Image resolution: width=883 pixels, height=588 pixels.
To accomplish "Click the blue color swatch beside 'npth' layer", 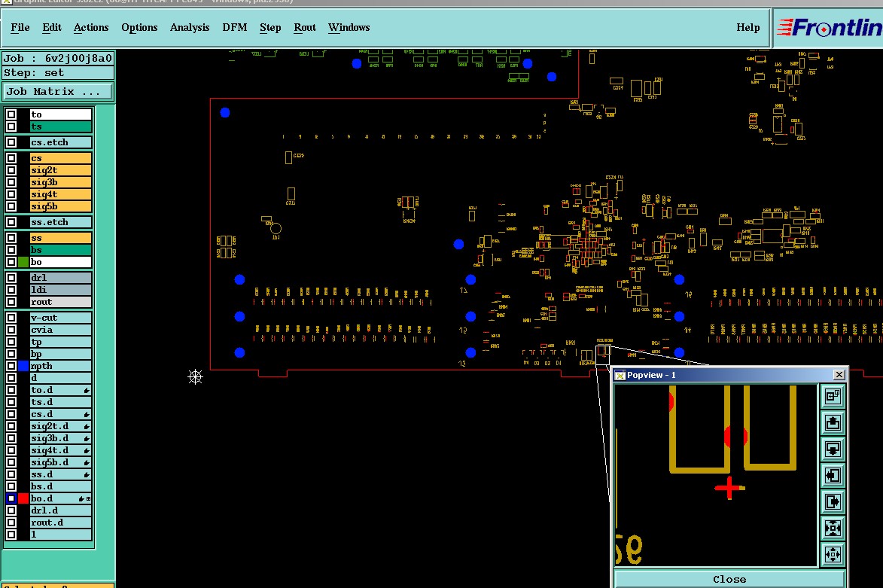I will [23, 366].
